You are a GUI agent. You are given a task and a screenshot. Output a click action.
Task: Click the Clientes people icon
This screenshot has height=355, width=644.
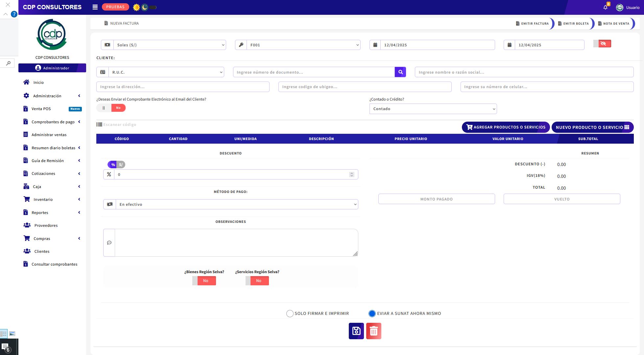coord(27,251)
